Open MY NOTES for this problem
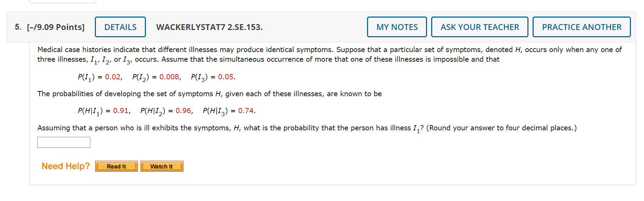The image size is (644, 201). point(397,27)
